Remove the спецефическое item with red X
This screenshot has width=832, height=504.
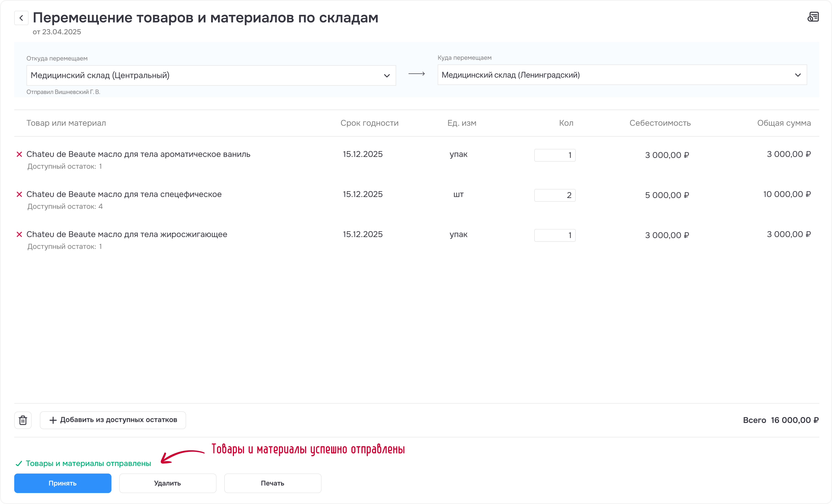19,194
